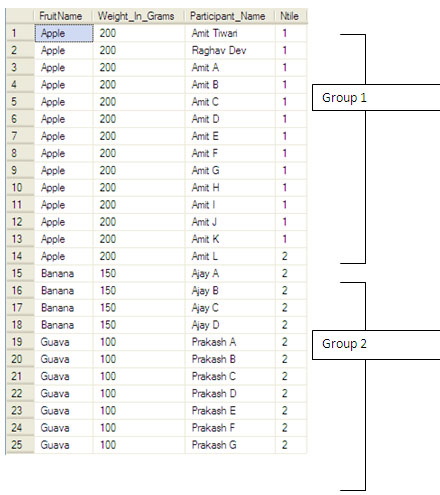The width and height of the screenshot is (440, 495).
Task: Click the 200 weight cell for Raghav Dev
Action: pyautogui.click(x=139, y=50)
